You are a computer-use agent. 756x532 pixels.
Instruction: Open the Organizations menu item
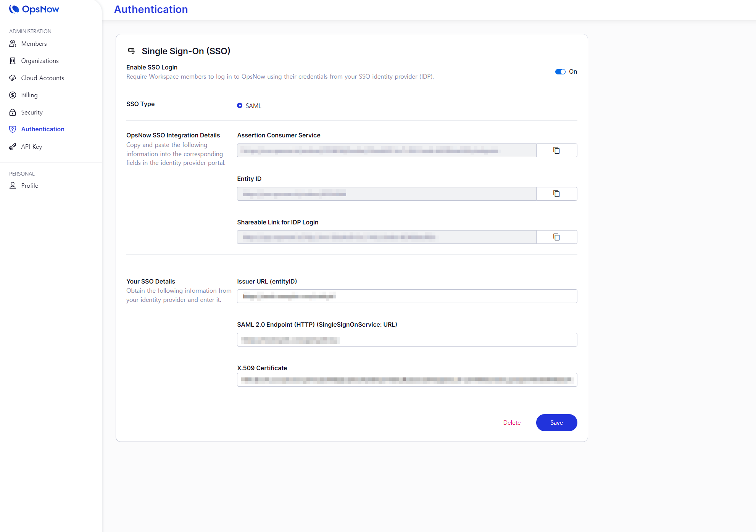40,61
